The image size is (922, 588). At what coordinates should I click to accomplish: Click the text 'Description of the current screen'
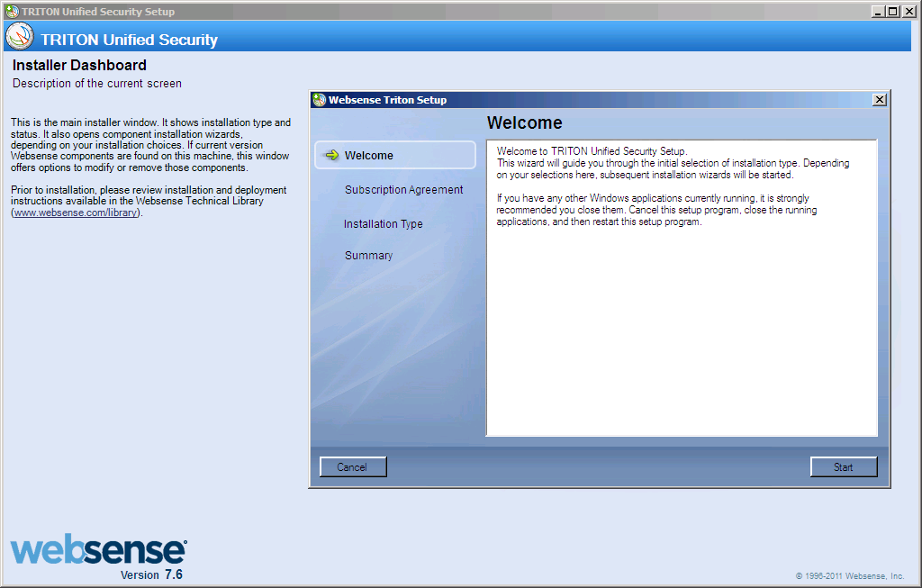pyautogui.click(x=97, y=84)
